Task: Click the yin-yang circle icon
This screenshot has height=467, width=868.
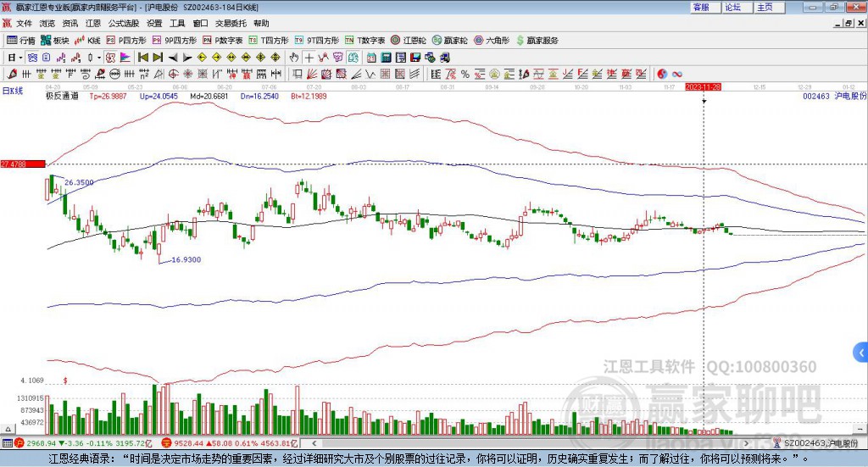Action: tap(662, 74)
